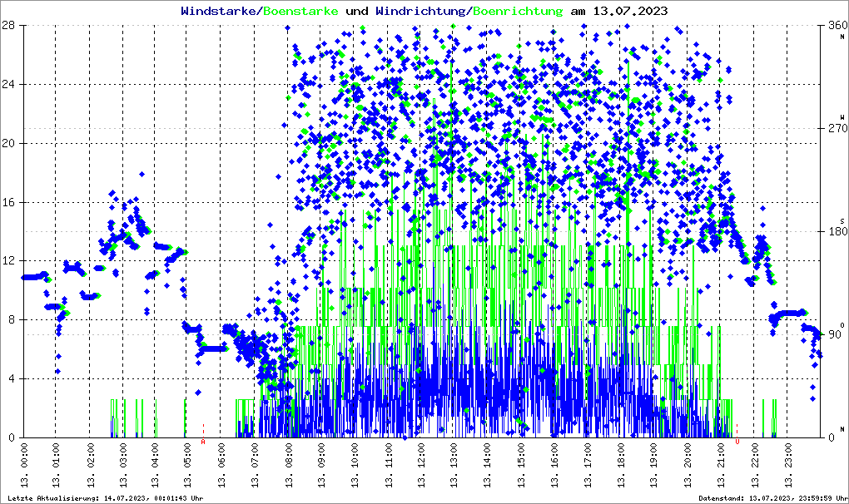Select the 4 value on left axis

click(17, 378)
